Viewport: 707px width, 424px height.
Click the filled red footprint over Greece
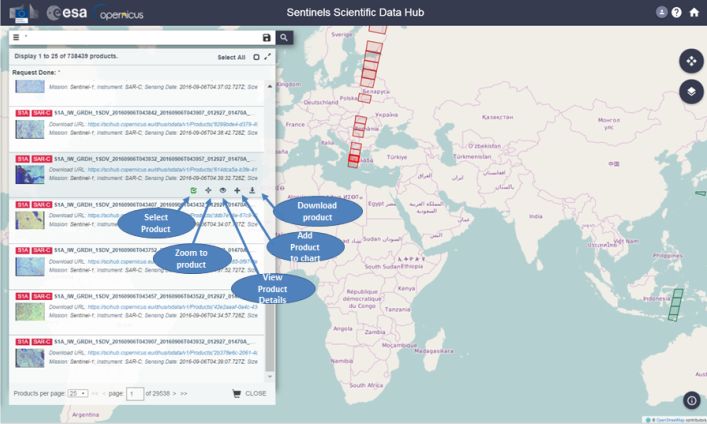coord(354,158)
